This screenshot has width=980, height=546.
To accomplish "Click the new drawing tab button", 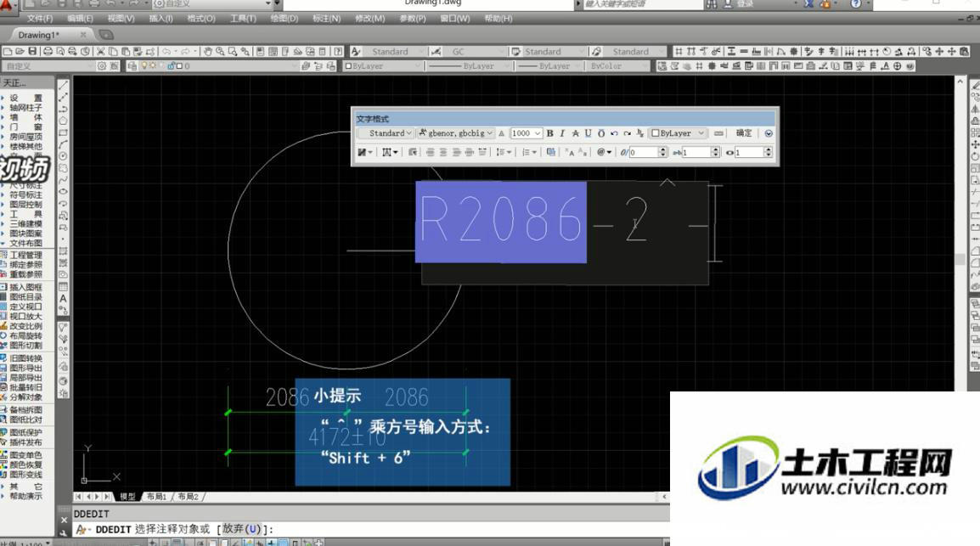I will [106, 34].
